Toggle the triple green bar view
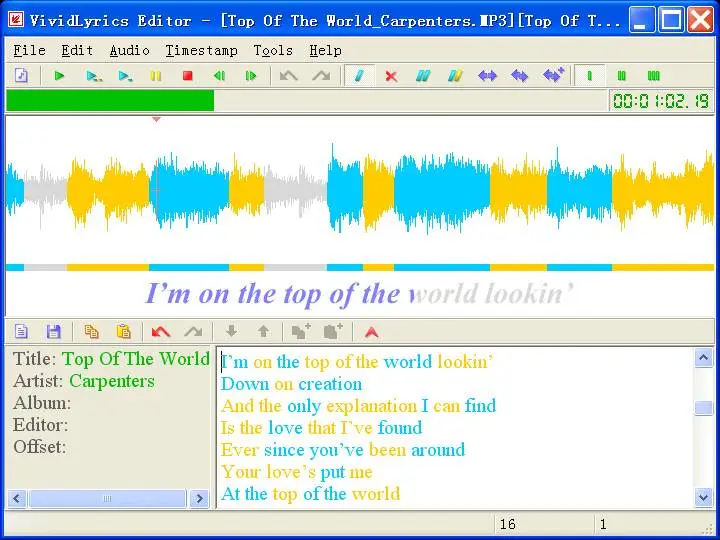 pos(653,75)
